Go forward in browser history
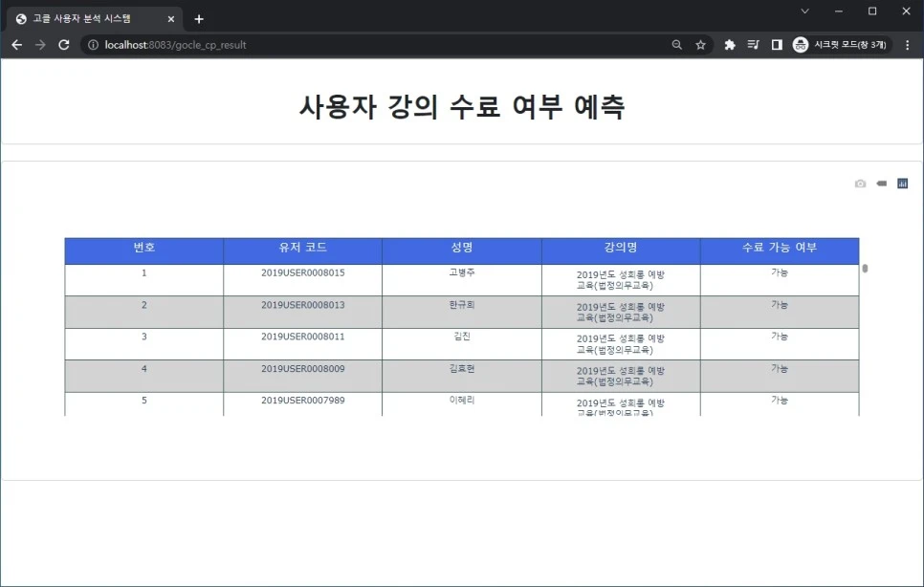924x587 pixels. [x=40, y=45]
